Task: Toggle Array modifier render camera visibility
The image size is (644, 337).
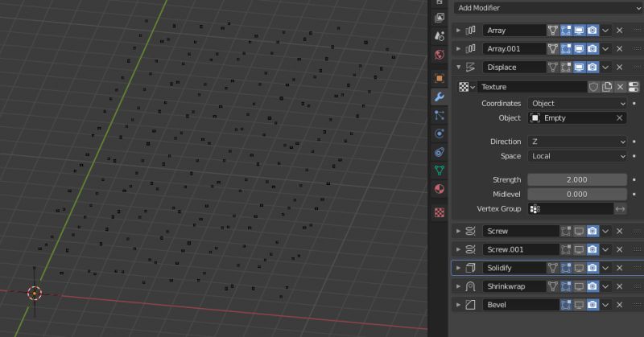Action: pos(592,31)
